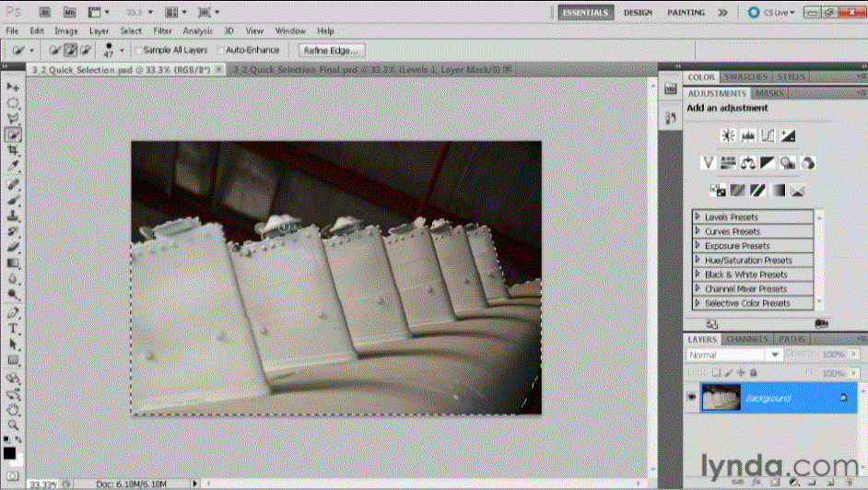This screenshot has height=490, width=868.
Task: Launch Adobe Bridge from top bar
Action: coord(45,12)
